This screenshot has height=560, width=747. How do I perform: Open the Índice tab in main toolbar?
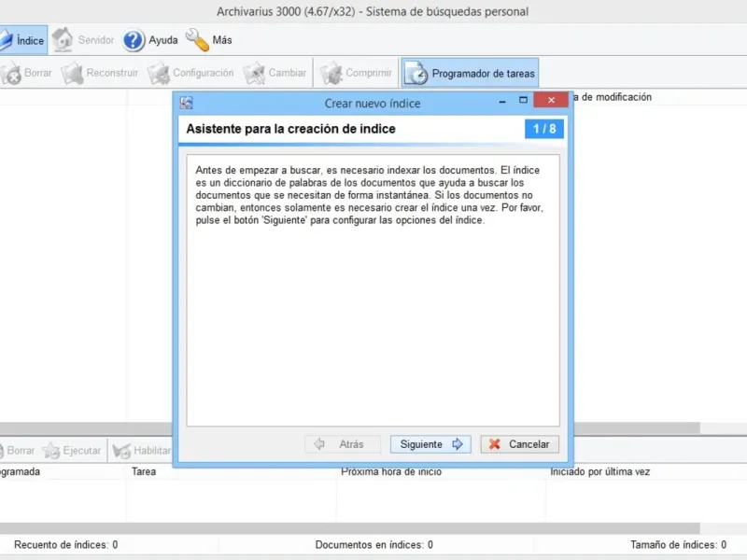[22, 40]
